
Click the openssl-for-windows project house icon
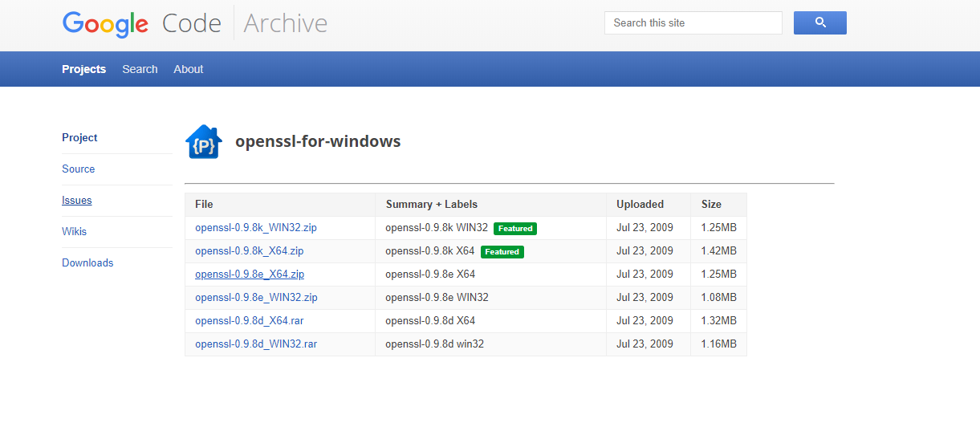point(203,142)
